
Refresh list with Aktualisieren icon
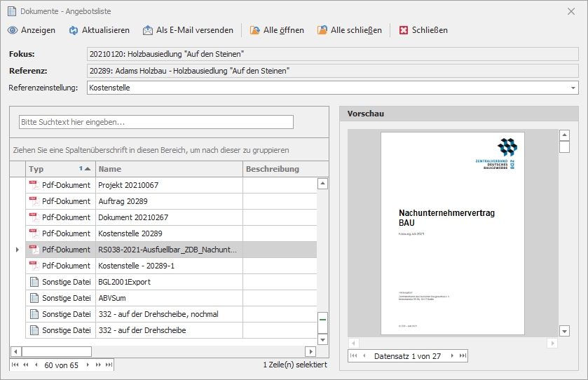(74, 30)
